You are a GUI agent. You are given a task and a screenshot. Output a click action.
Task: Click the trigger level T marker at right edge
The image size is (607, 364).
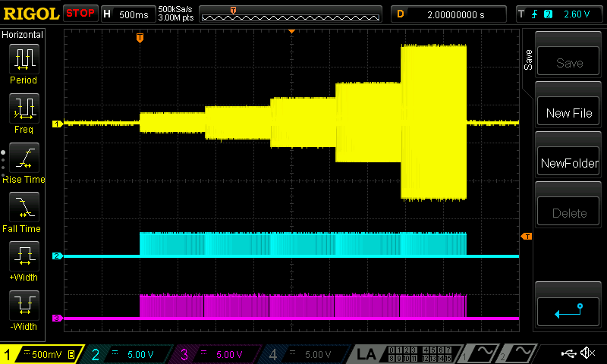526,237
